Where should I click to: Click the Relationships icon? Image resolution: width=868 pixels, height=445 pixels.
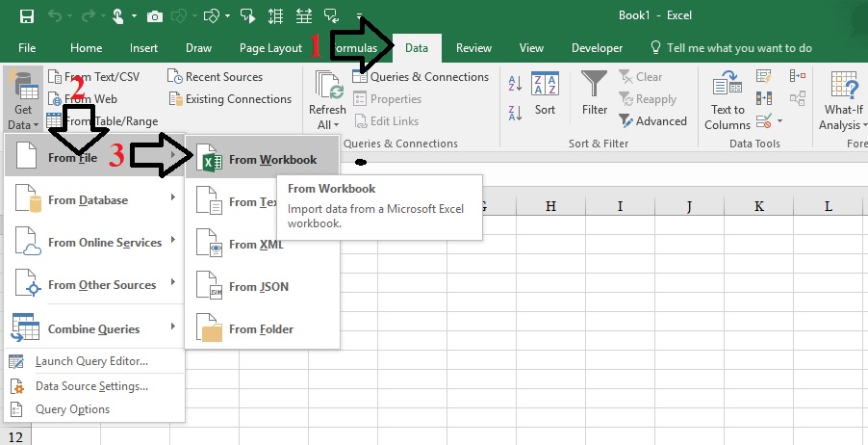click(x=798, y=98)
